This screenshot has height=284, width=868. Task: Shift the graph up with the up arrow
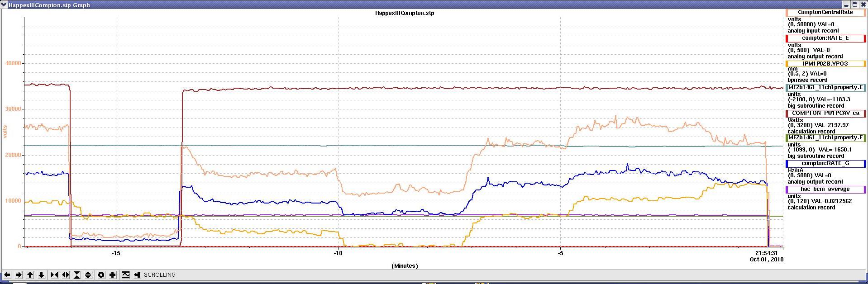tap(30, 275)
